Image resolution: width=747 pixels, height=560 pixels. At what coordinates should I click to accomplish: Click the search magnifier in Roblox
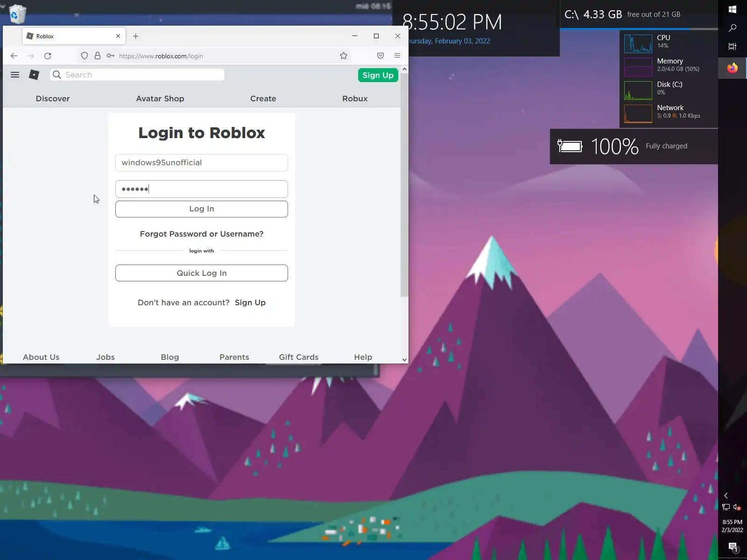click(57, 75)
